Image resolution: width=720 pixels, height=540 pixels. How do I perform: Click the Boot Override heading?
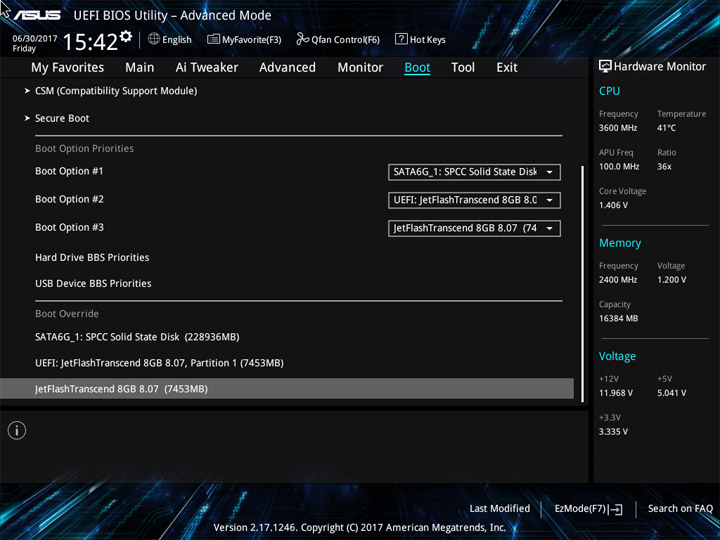(x=67, y=314)
